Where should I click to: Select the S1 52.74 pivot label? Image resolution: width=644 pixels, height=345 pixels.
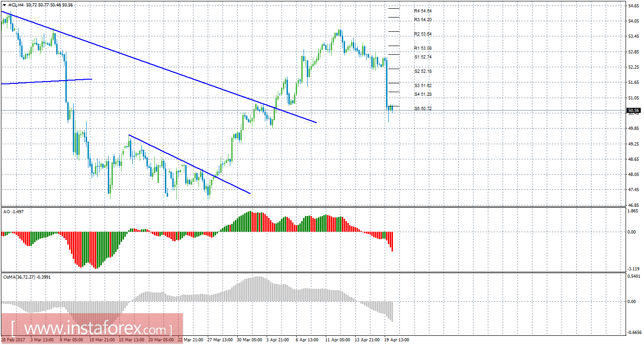pyautogui.click(x=422, y=57)
